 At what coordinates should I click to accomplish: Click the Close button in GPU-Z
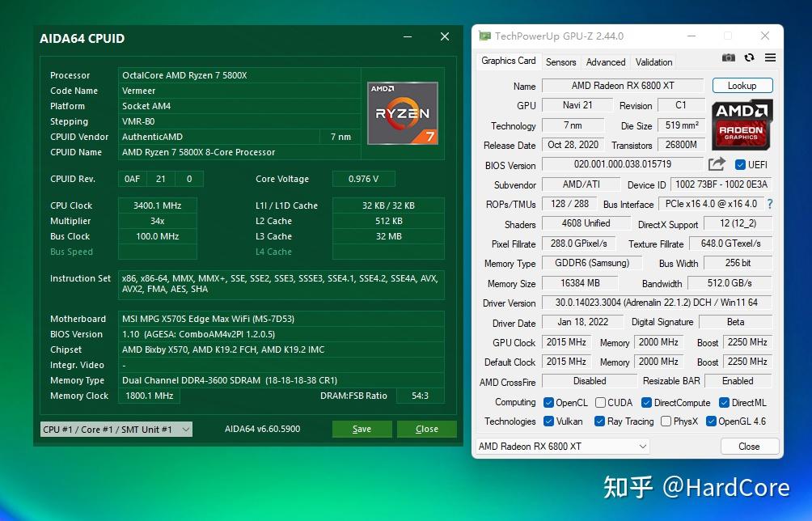[749, 446]
